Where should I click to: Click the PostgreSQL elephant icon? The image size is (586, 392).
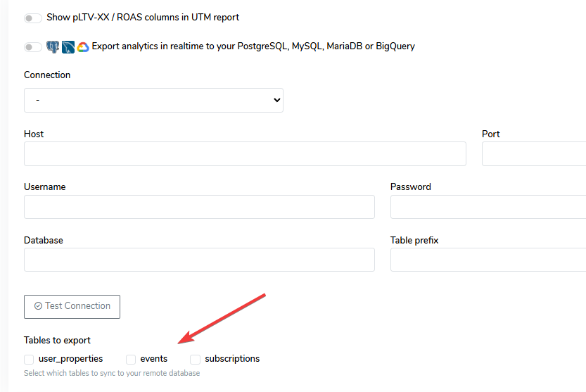[53, 46]
